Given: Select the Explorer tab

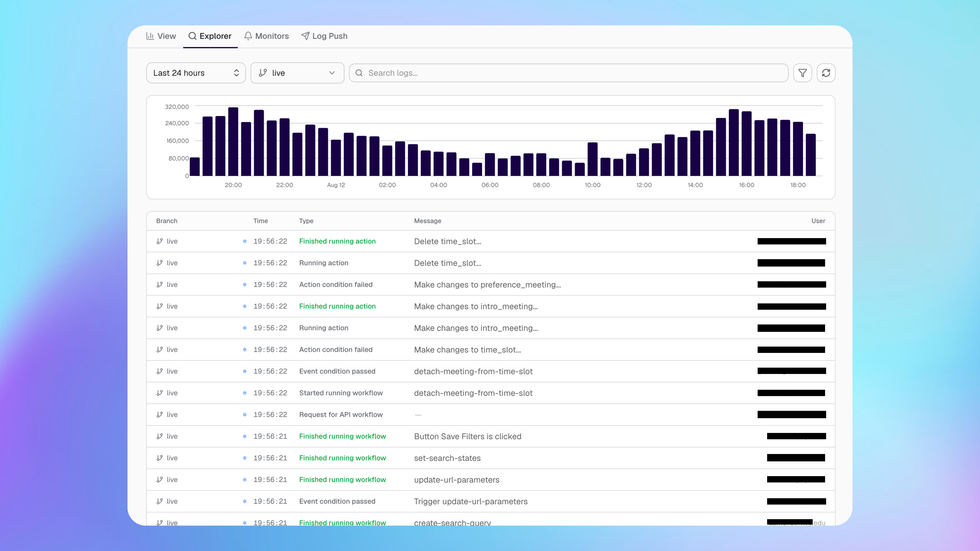Looking at the screenshot, I should (210, 36).
